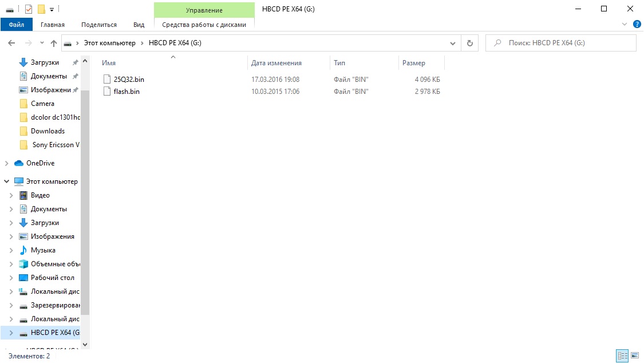Click the Back navigation arrow

pyautogui.click(x=11, y=44)
